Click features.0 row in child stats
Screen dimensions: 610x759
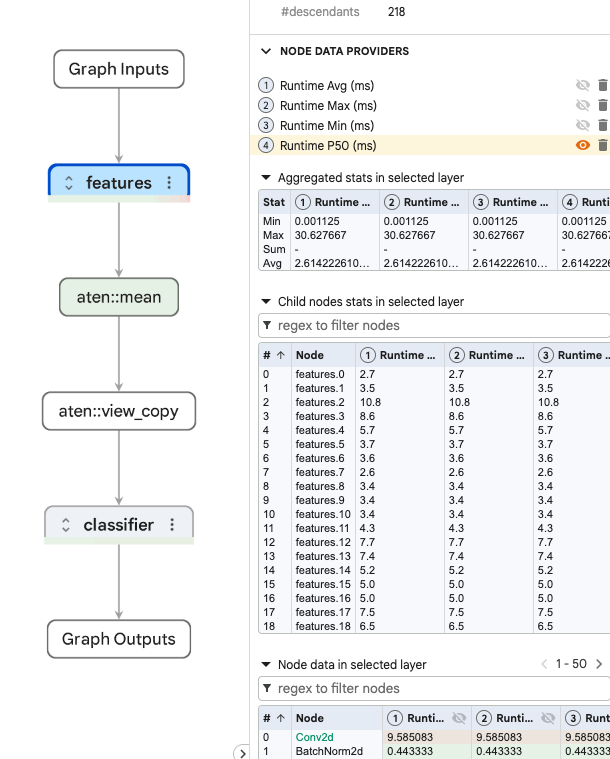pos(434,374)
